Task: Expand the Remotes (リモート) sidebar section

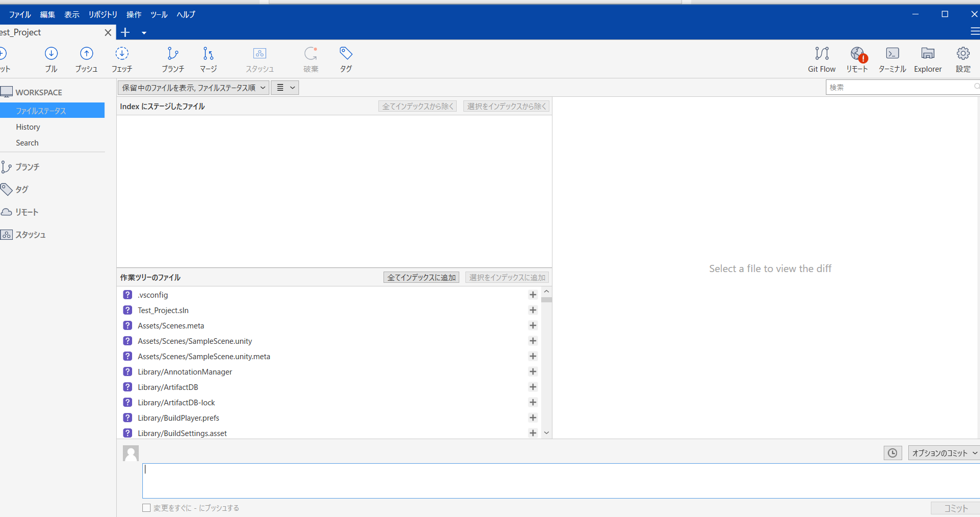Action: pyautogui.click(x=20, y=212)
